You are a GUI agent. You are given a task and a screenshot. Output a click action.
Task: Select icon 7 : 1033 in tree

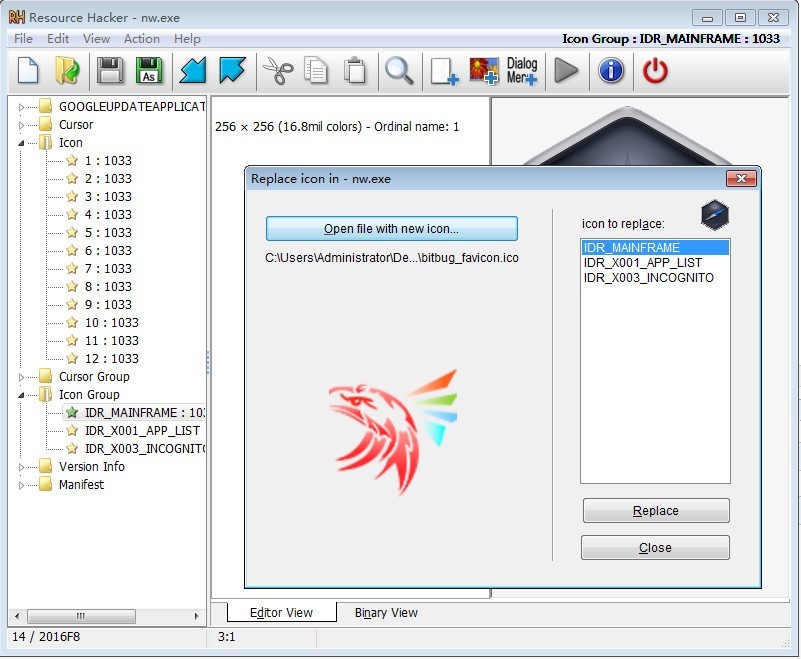(x=107, y=269)
